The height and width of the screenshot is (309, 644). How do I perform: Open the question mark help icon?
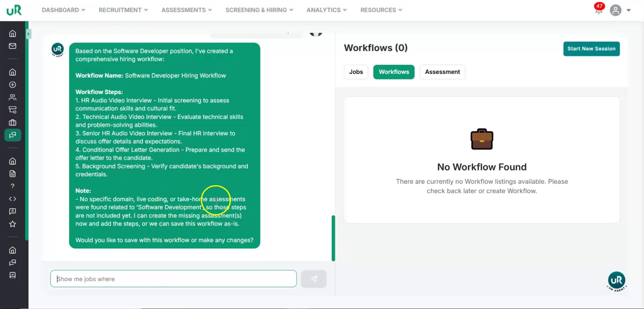(13, 186)
